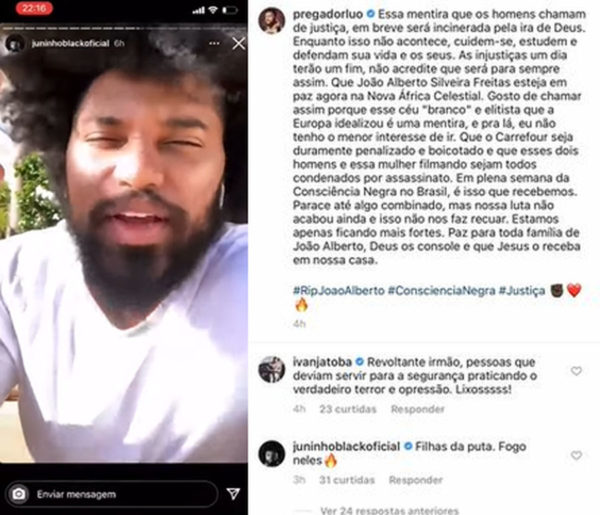Like ivanjatoba's comment with heart
600x515 pixels.
pos(576,371)
